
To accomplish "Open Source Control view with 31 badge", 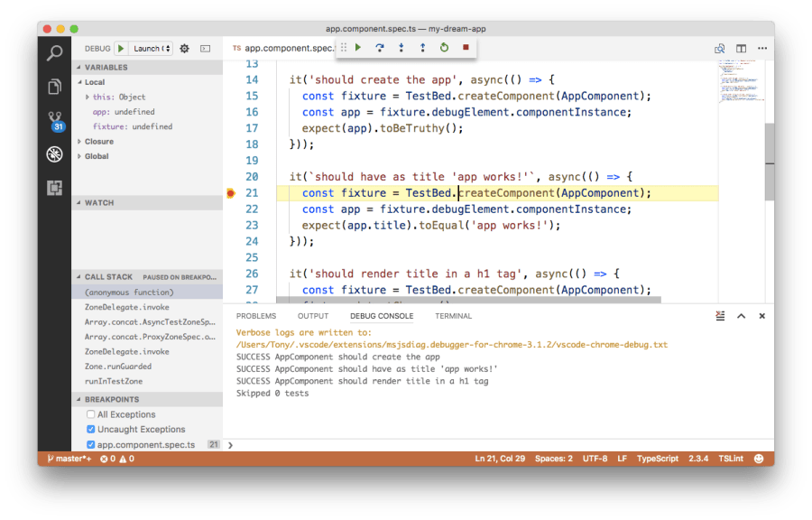I will 54,120.
